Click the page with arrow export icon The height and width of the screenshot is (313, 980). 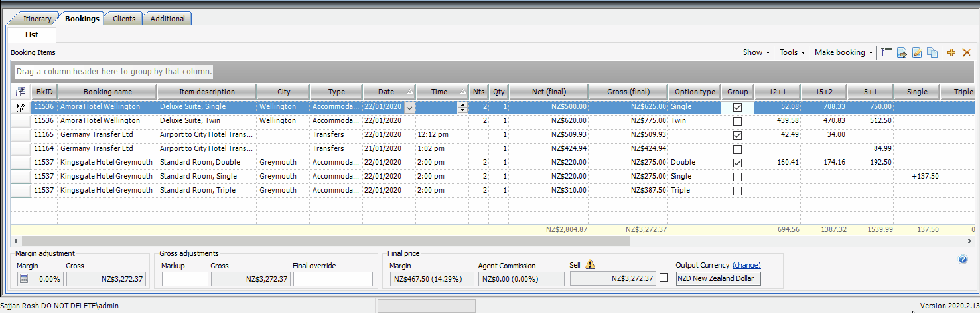[x=902, y=52]
